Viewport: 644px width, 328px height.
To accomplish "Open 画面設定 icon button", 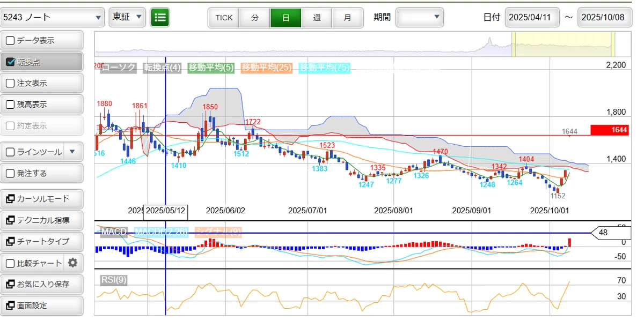I will click(10, 305).
